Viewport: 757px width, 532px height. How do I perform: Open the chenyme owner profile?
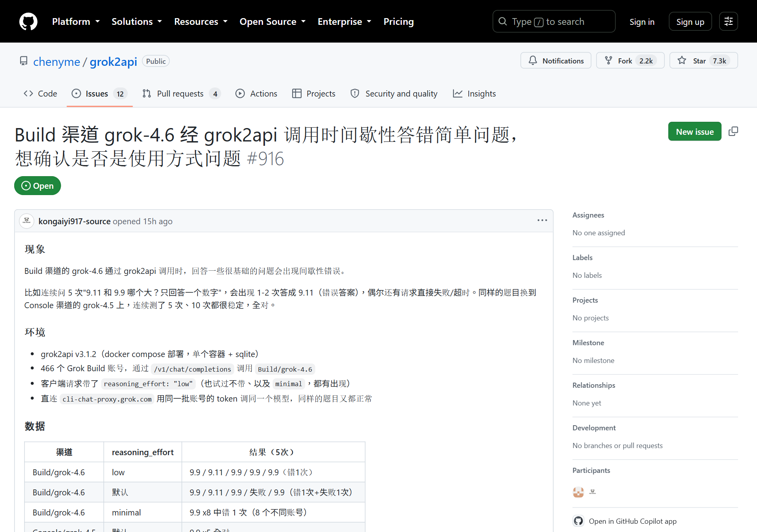click(57, 61)
